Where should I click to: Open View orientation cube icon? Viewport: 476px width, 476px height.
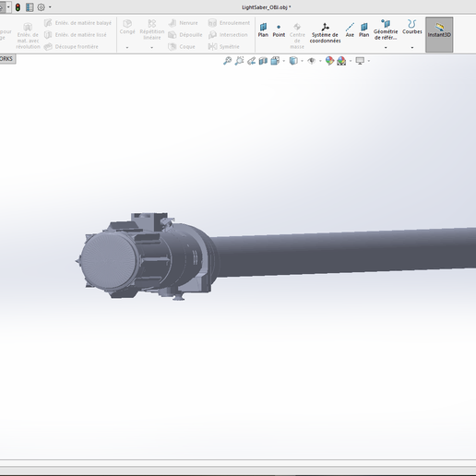[275, 61]
